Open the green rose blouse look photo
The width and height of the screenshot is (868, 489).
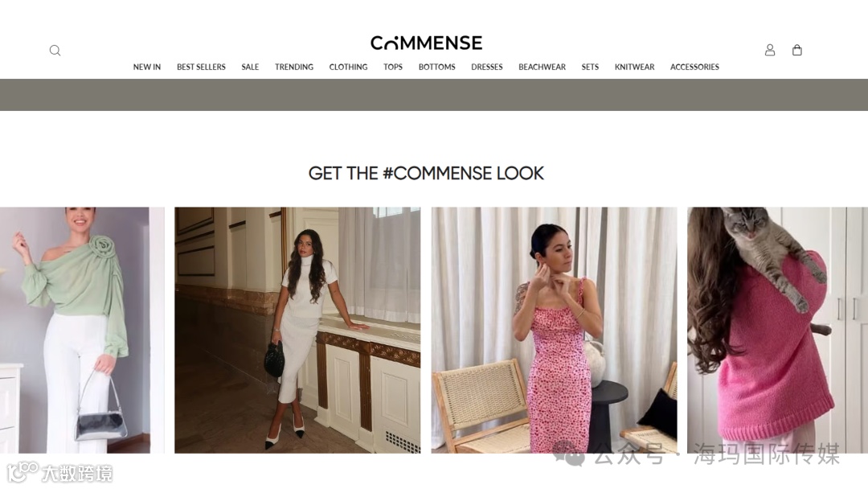82,330
